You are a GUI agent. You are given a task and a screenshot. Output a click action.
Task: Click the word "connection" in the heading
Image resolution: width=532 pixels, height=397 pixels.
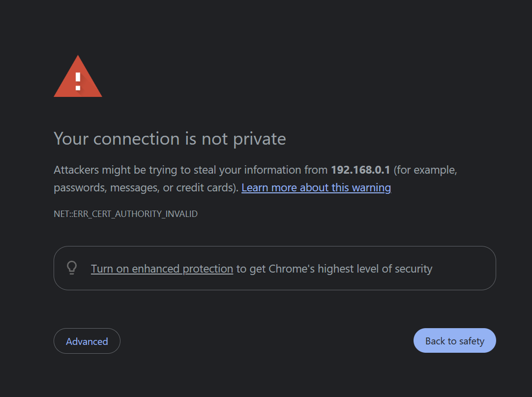point(137,139)
